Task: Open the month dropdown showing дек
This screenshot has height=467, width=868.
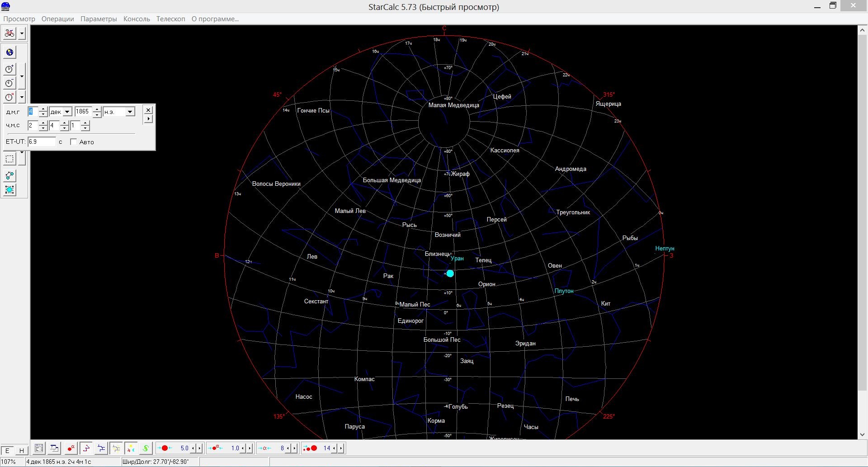Action: [67, 112]
